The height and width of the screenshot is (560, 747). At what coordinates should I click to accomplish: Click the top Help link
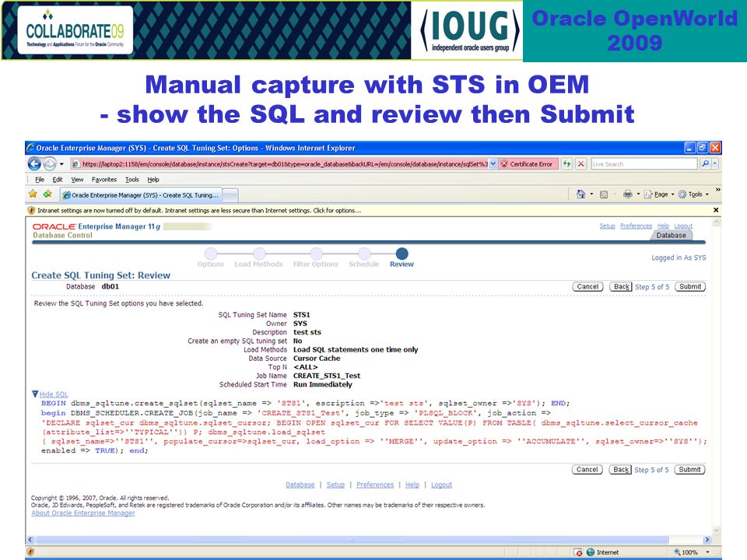pyautogui.click(x=663, y=226)
